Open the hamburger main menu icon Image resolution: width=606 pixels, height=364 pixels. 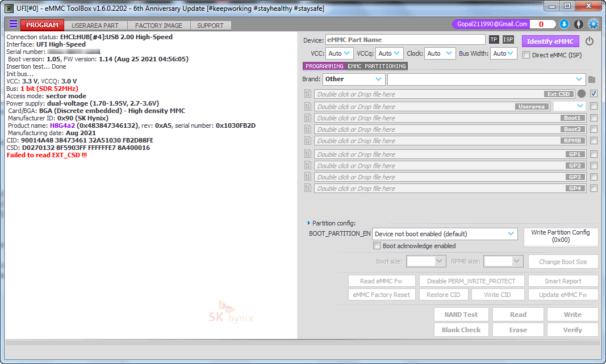pyautogui.click(x=13, y=24)
